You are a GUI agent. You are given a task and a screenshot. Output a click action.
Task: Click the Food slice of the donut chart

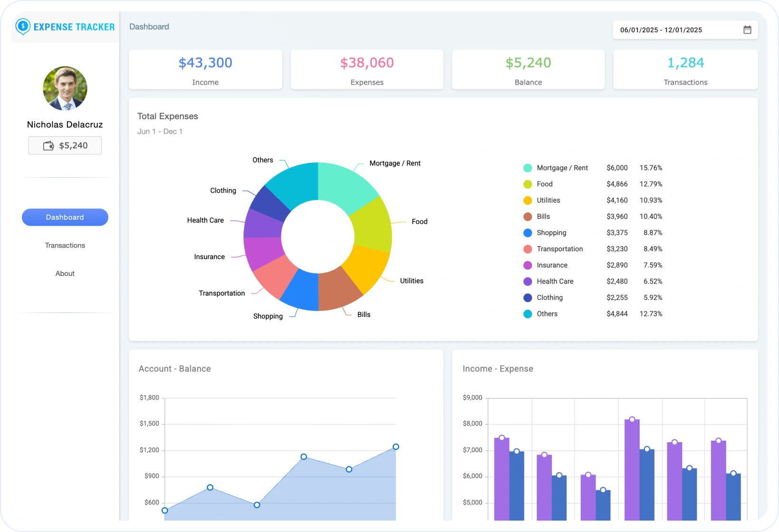coord(372,224)
